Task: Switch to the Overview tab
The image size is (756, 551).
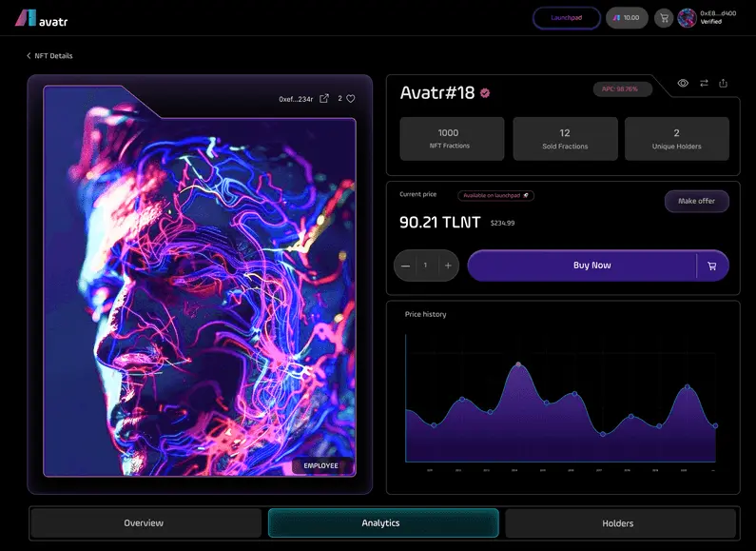Action: click(145, 523)
